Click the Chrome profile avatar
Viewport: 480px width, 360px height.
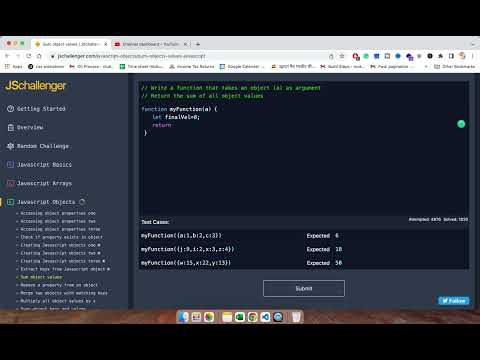(462, 56)
